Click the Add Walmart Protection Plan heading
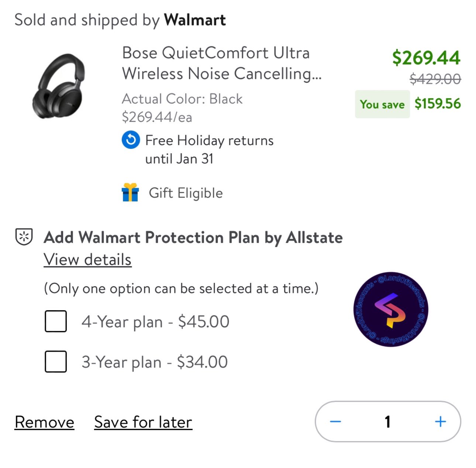The width and height of the screenshot is (476, 468). (193, 238)
